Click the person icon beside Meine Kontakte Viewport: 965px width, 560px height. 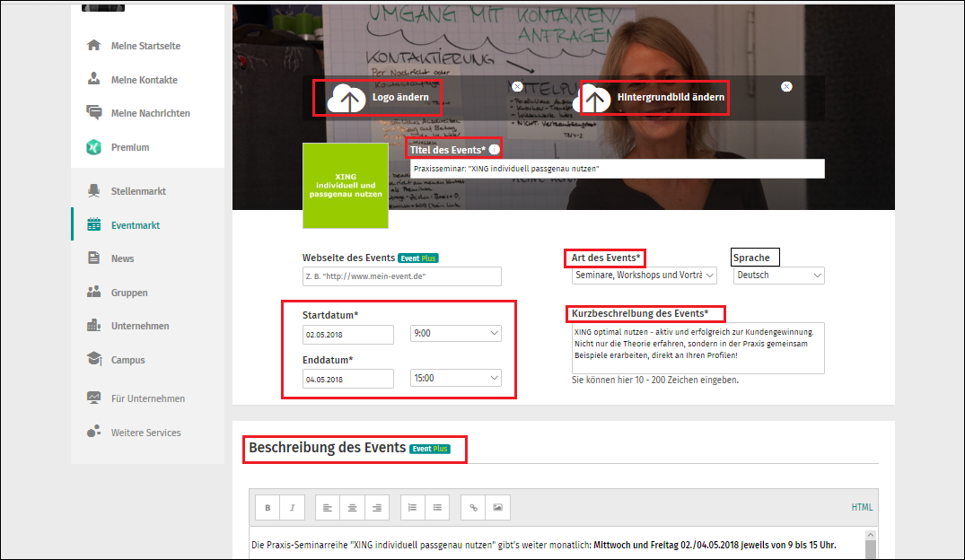tap(93, 79)
